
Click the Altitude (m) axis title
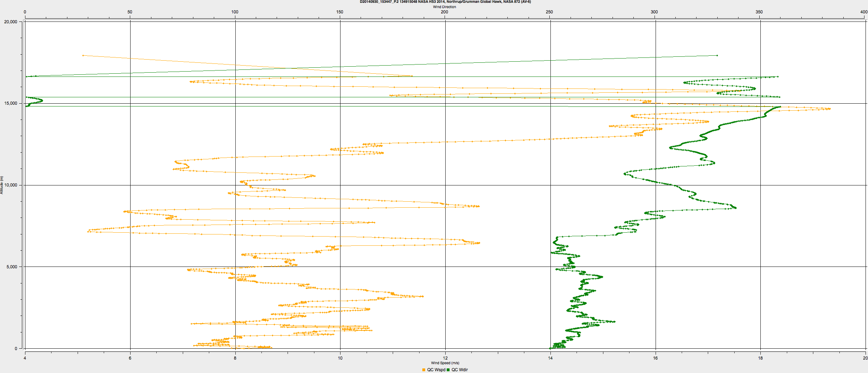2,185
